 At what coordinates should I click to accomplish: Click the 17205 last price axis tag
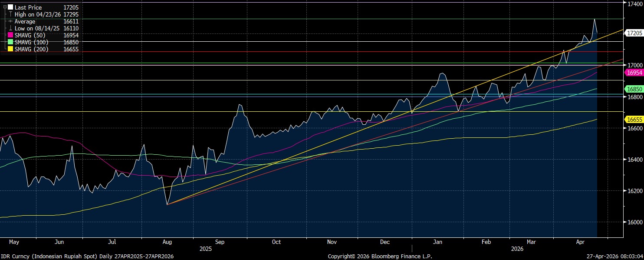634,33
